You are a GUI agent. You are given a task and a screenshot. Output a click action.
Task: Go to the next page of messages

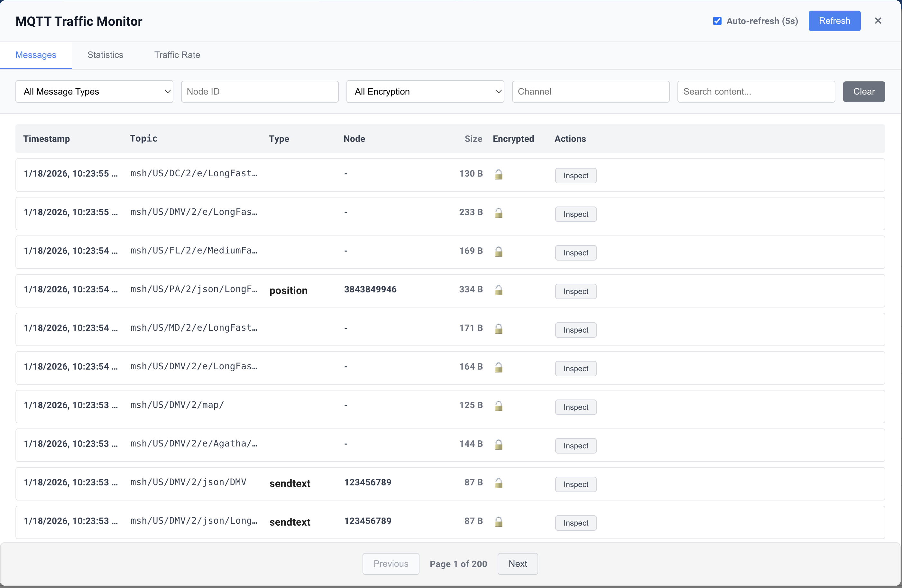coord(517,564)
